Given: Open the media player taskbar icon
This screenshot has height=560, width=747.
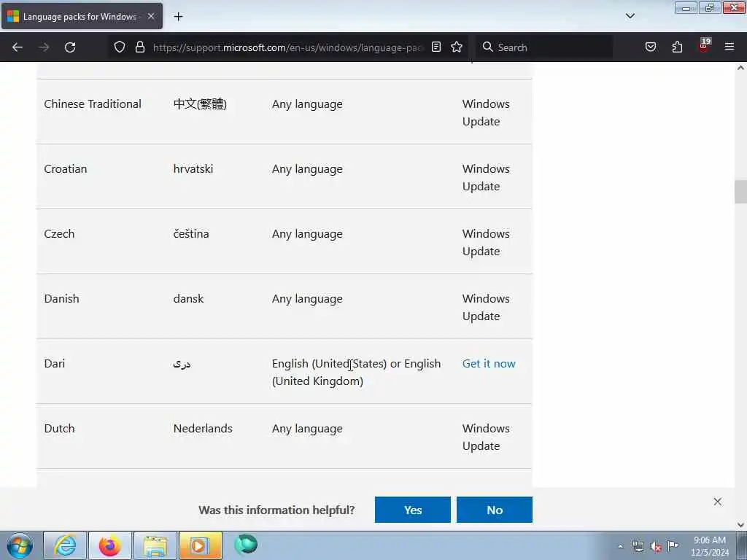Looking at the screenshot, I should pyautogui.click(x=200, y=545).
